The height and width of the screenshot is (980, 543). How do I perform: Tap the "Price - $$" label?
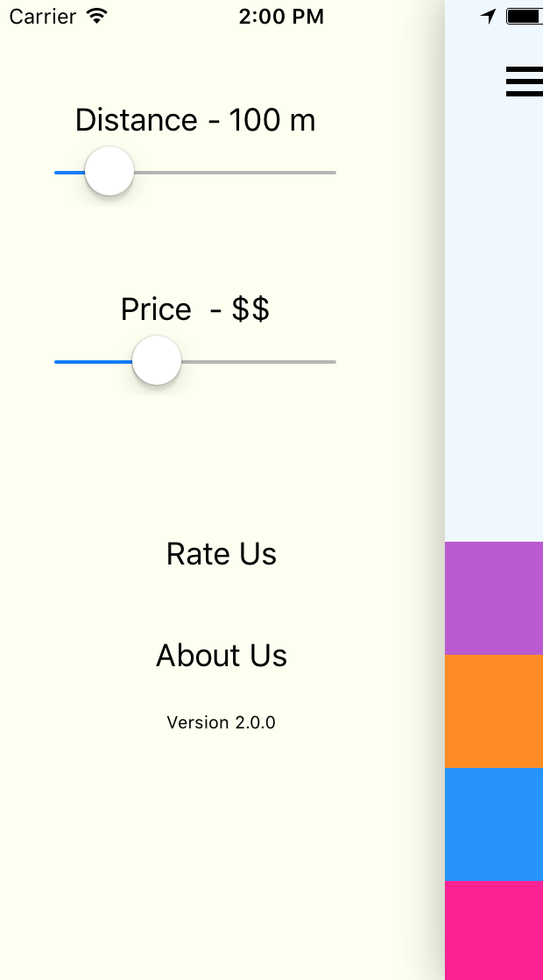tap(195, 309)
